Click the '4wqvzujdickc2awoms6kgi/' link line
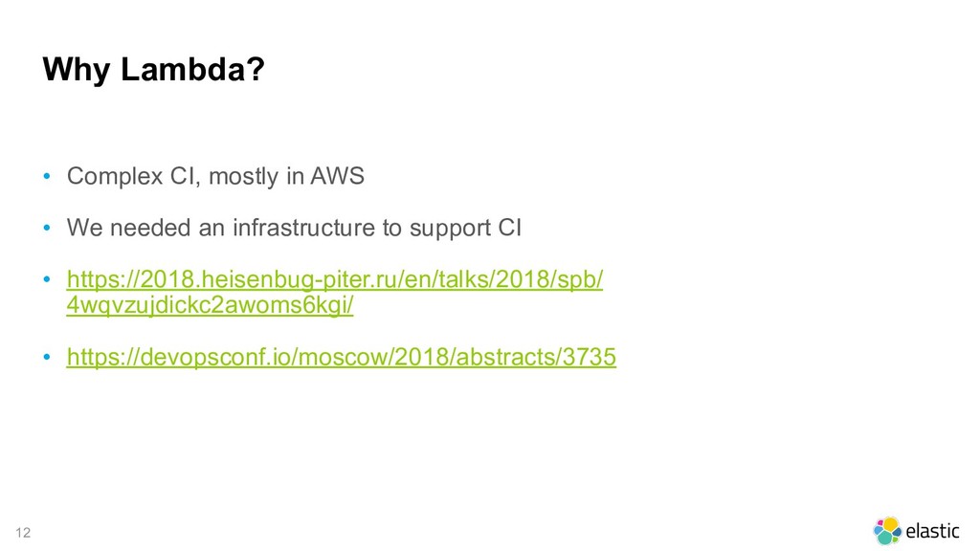 coord(210,305)
